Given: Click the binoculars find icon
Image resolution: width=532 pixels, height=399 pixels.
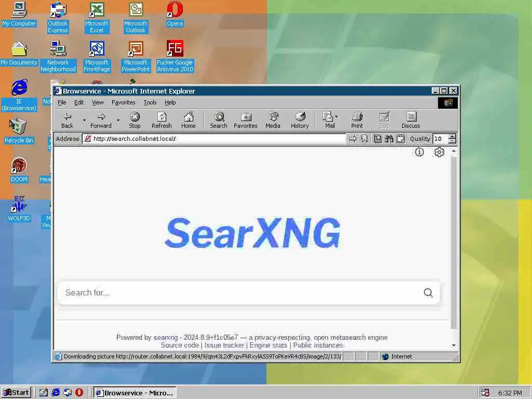Looking at the screenshot, I should [x=389, y=138].
